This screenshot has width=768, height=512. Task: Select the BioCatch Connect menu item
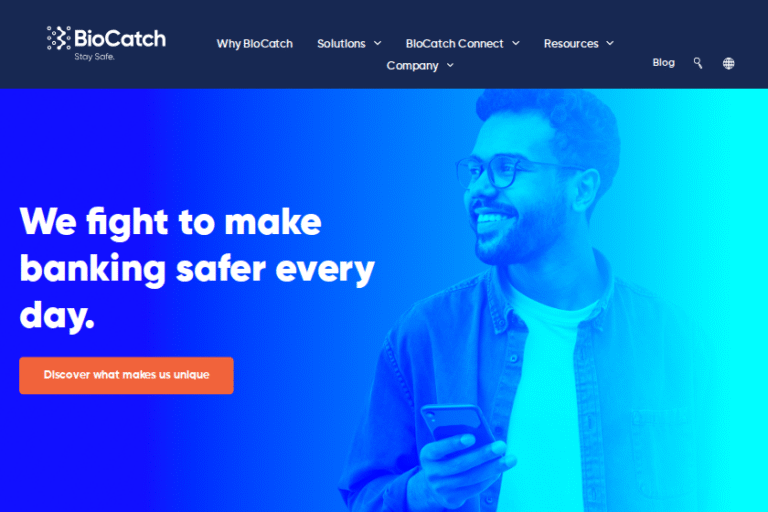455,44
